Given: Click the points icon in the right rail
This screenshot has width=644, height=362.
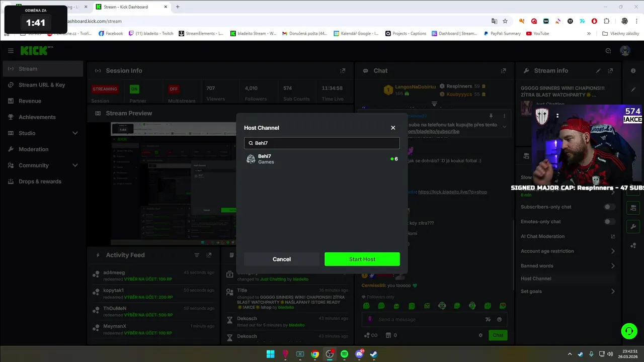Looking at the screenshot, I should pos(633,245).
